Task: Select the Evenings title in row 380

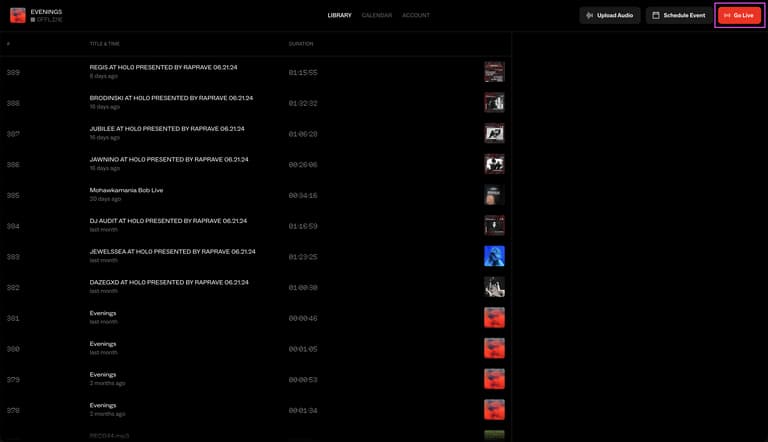Action: (103, 344)
